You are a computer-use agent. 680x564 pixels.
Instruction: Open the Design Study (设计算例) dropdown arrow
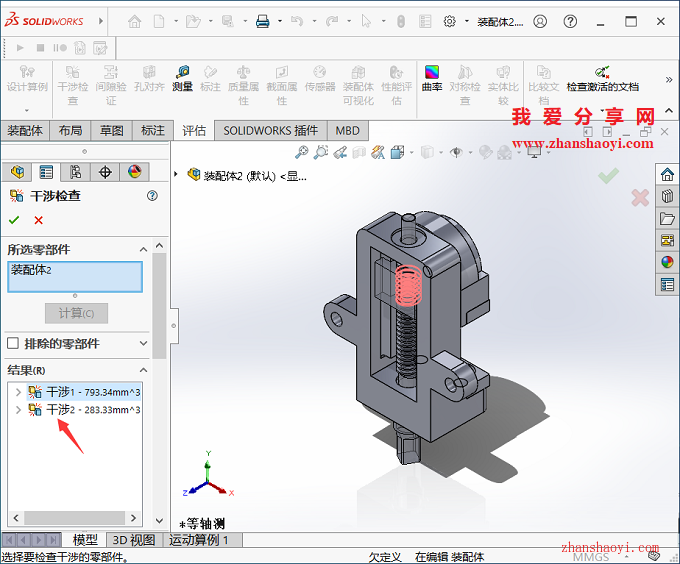click(x=27, y=111)
